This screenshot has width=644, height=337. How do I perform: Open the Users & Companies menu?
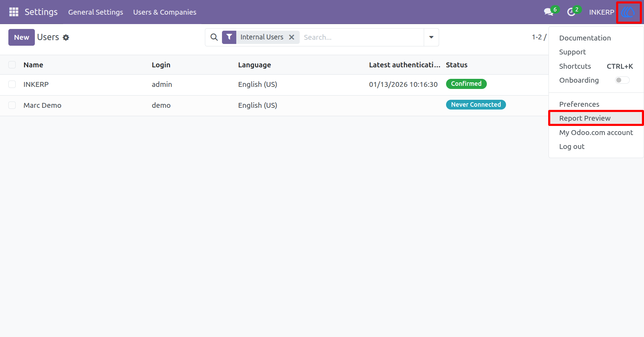coord(165,12)
